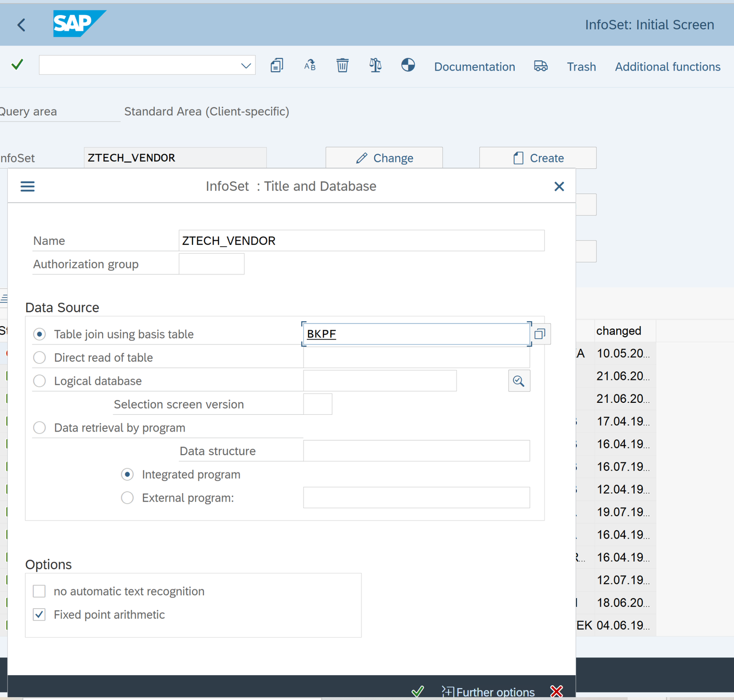The height and width of the screenshot is (700, 734).
Task: Select the Direct read of table option
Action: [x=39, y=357]
